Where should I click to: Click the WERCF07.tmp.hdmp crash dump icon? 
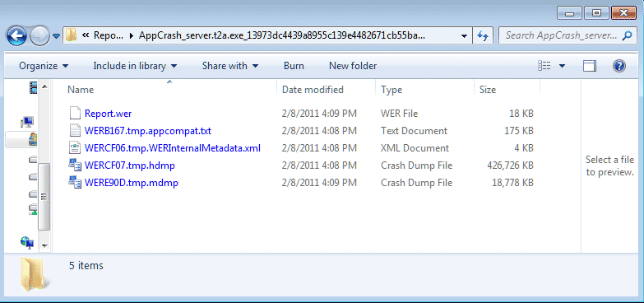click(74, 165)
